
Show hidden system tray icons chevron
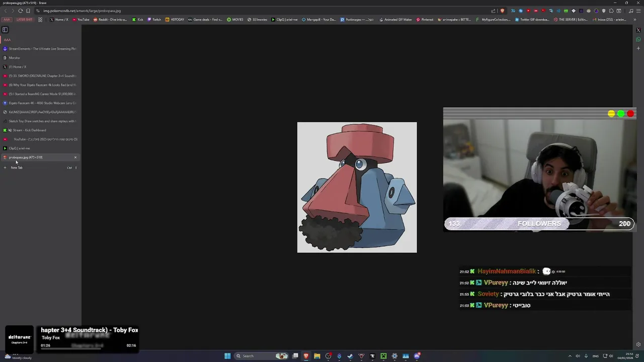pyautogui.click(x=570, y=356)
